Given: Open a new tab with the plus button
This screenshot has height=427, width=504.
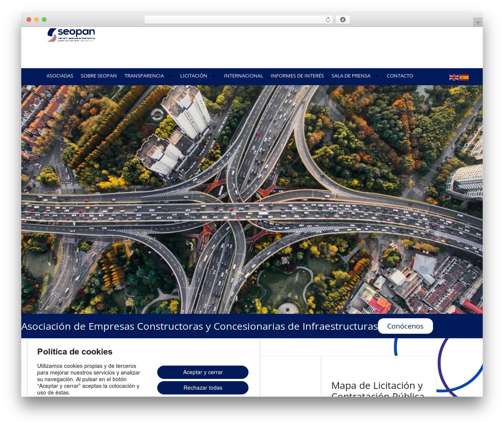Looking at the screenshot, I should point(478,22).
